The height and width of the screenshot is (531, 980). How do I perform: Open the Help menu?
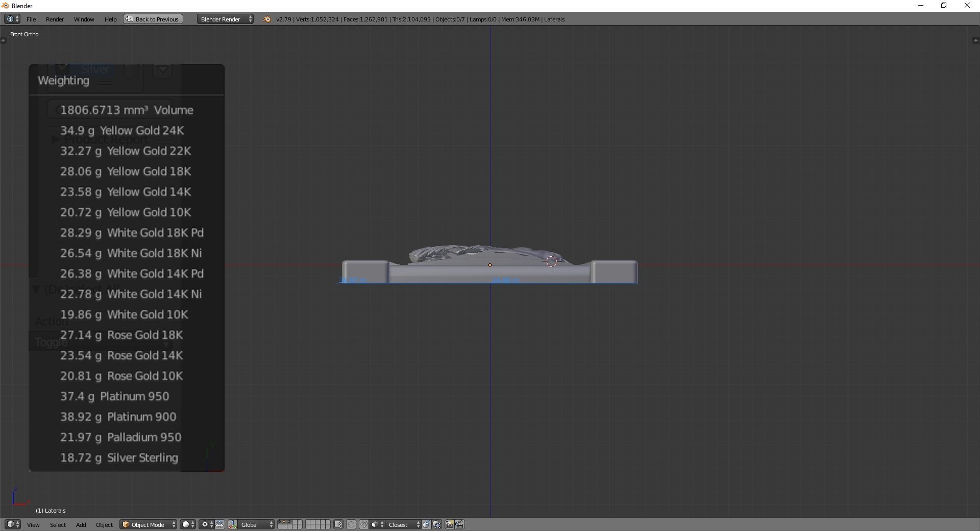110,19
